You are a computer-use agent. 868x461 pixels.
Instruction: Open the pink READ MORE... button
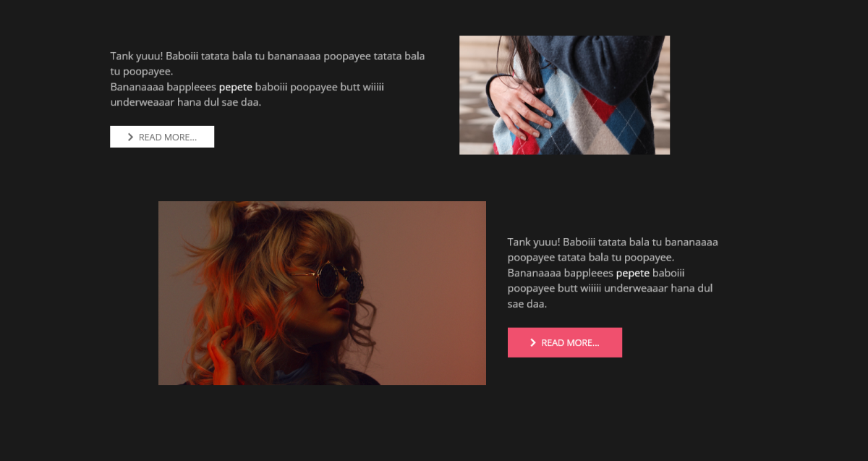click(x=565, y=342)
